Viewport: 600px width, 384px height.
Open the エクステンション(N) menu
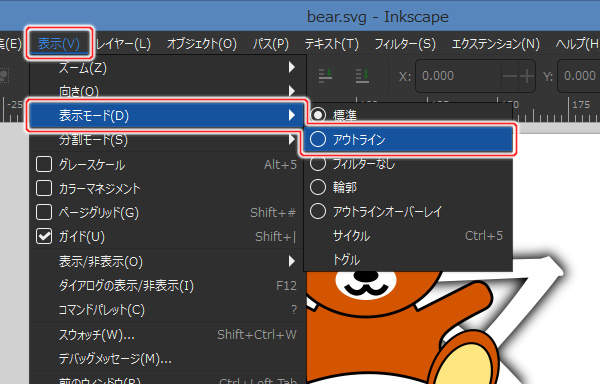(496, 44)
